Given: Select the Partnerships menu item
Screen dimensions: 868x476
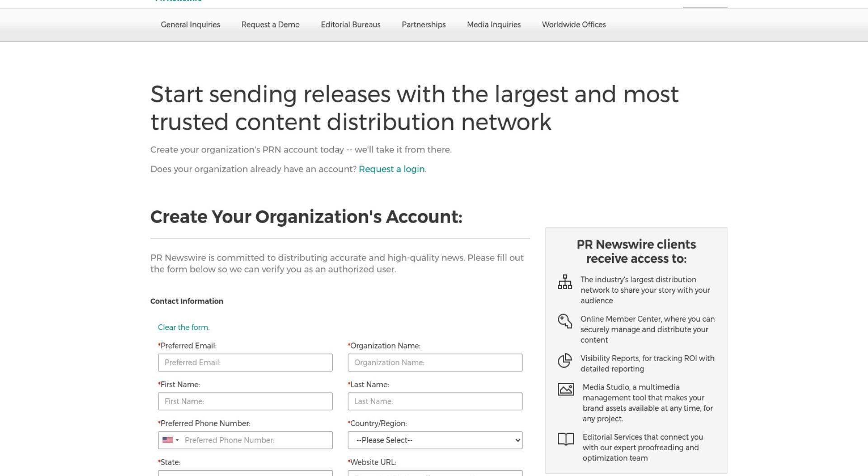Looking at the screenshot, I should pos(424,25).
